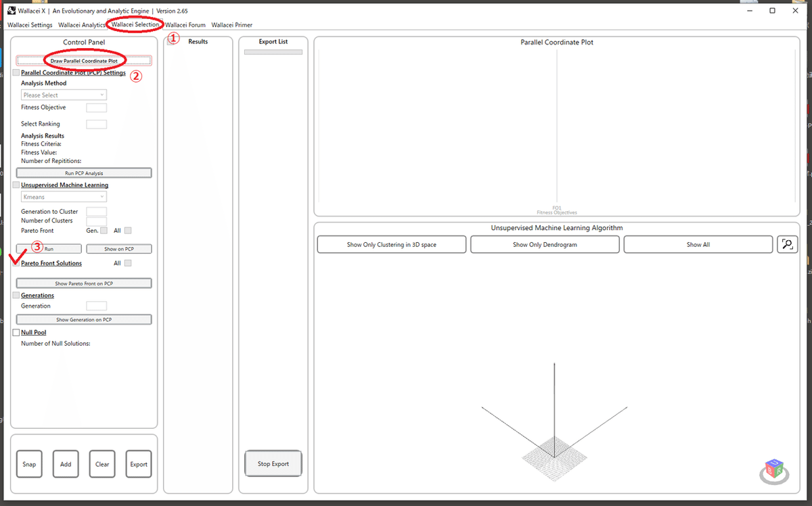The image size is (812, 506).
Task: Click the Number of Clusters field
Action: pyautogui.click(x=96, y=221)
